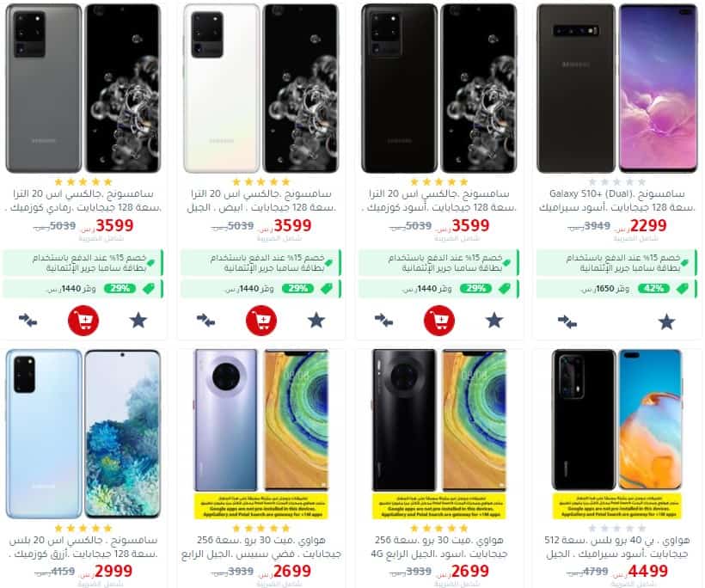Add white Galaxy S20 Ultra to cart
Image resolution: width=705 pixels, height=588 pixels.
click(261, 321)
